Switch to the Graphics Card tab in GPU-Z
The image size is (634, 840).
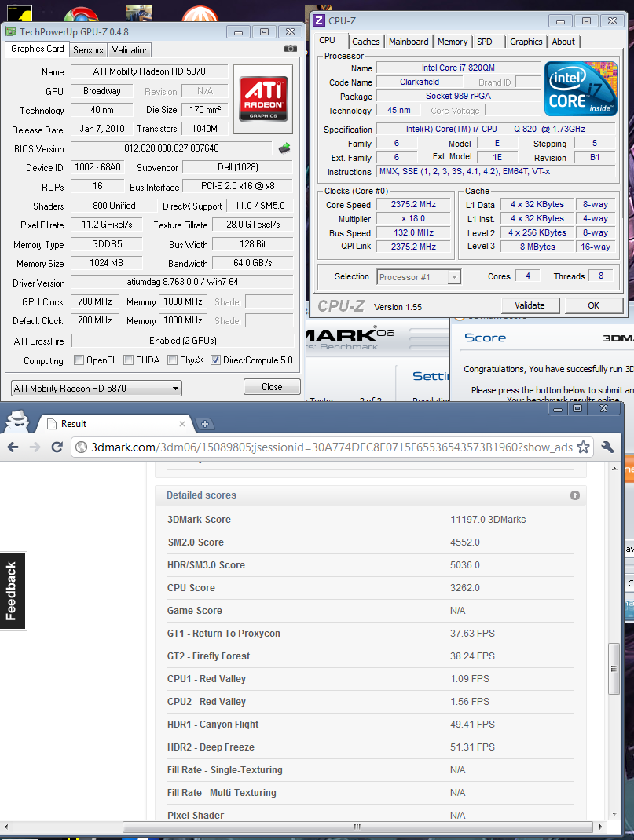[x=38, y=49]
